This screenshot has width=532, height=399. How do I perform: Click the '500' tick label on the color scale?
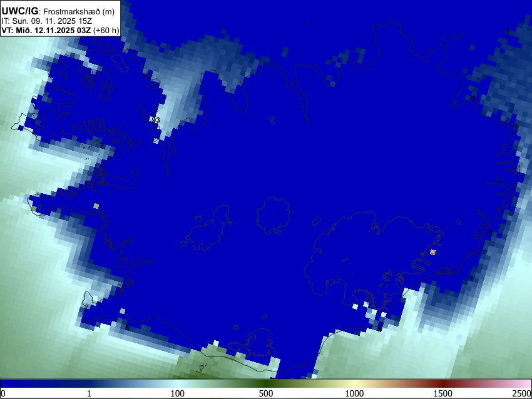(266, 393)
